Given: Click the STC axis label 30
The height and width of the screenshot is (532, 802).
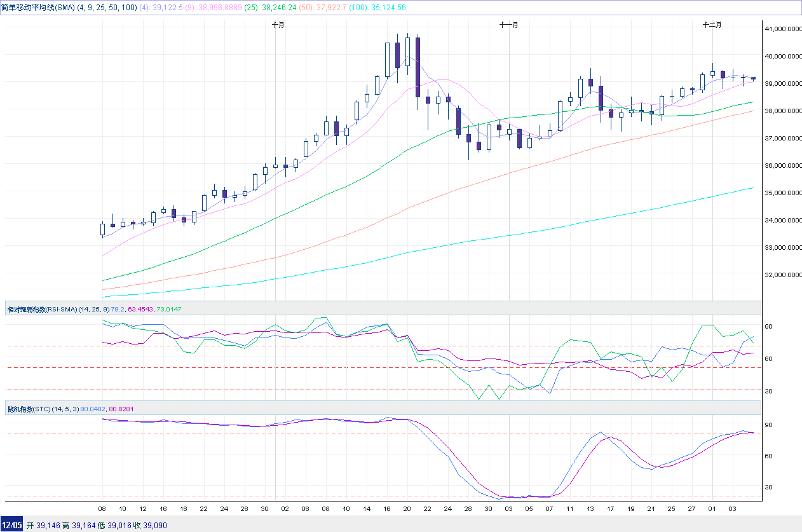Looking at the screenshot, I should tap(768, 487).
